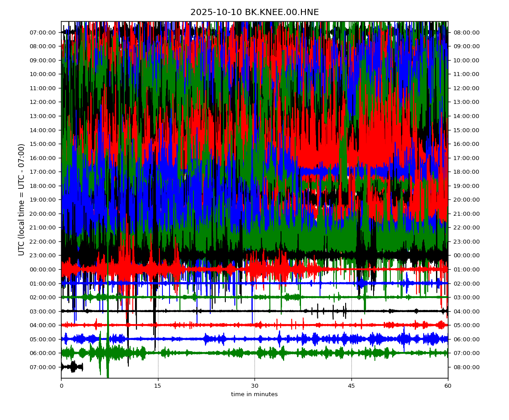The width and height of the screenshot is (509, 420).
Task: Select the 15 minute tick label
Action: pos(158,386)
